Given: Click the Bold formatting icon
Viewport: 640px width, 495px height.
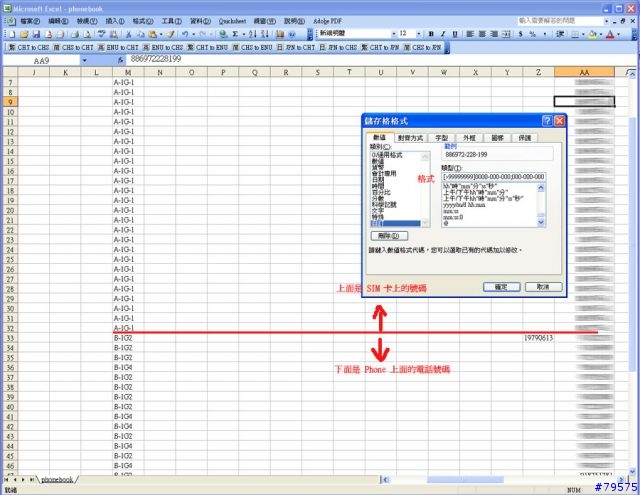Looking at the screenshot, I should tap(430, 33).
